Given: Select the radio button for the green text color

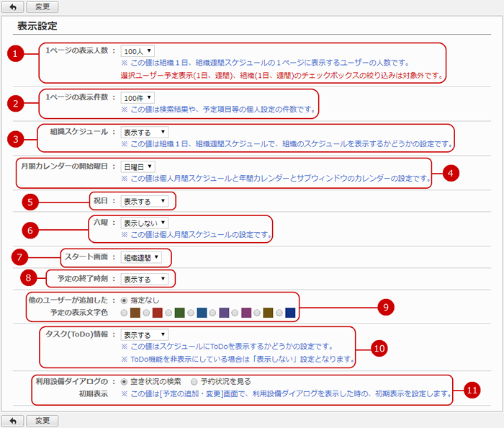Looking at the screenshot, I should pos(168,313).
